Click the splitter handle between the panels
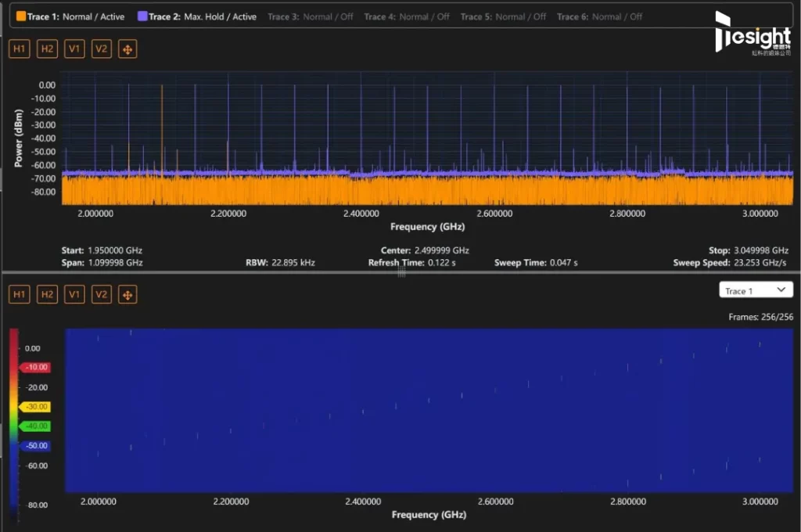Screen dimensions: 801x532 (401, 273)
